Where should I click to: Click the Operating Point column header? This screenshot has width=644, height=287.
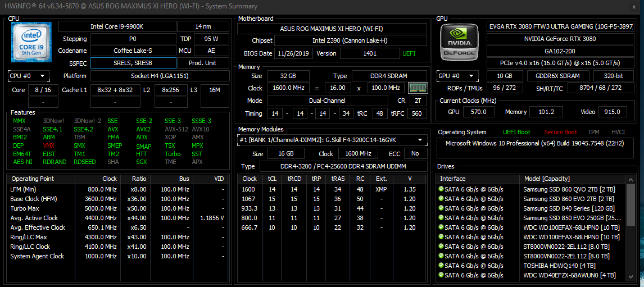point(41,179)
